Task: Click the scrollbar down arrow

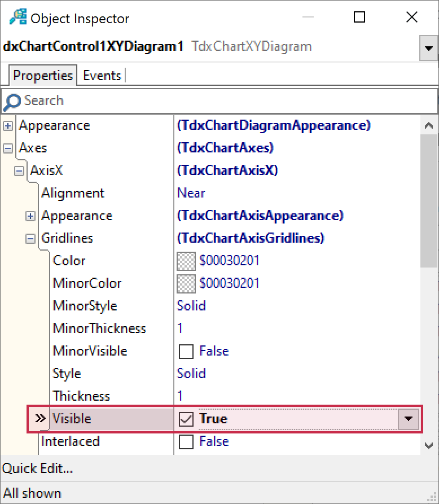Action: click(429, 446)
